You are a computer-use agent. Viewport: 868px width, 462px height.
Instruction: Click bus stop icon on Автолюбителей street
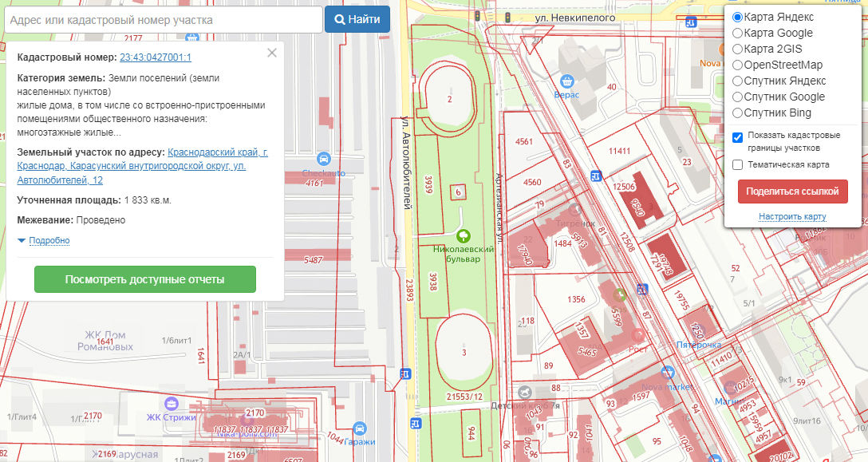(404, 373)
